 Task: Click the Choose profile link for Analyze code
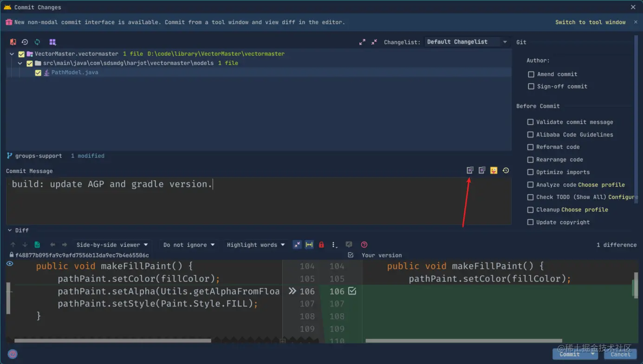(x=601, y=185)
